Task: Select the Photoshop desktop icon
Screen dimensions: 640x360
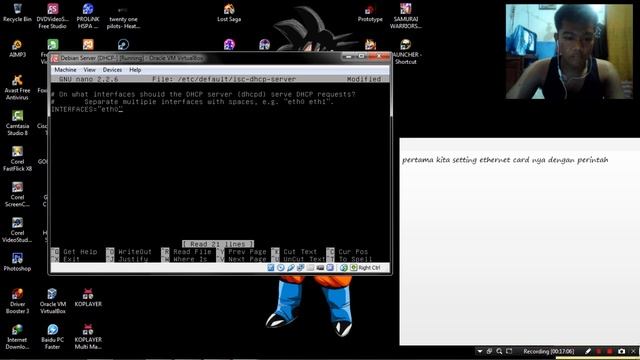Action: point(17,262)
